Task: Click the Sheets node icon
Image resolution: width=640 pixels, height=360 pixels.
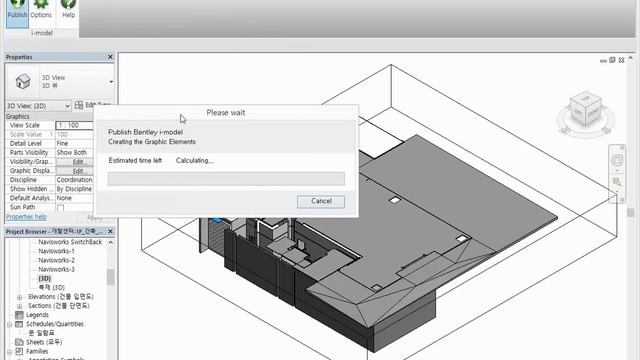Action: 19,342
